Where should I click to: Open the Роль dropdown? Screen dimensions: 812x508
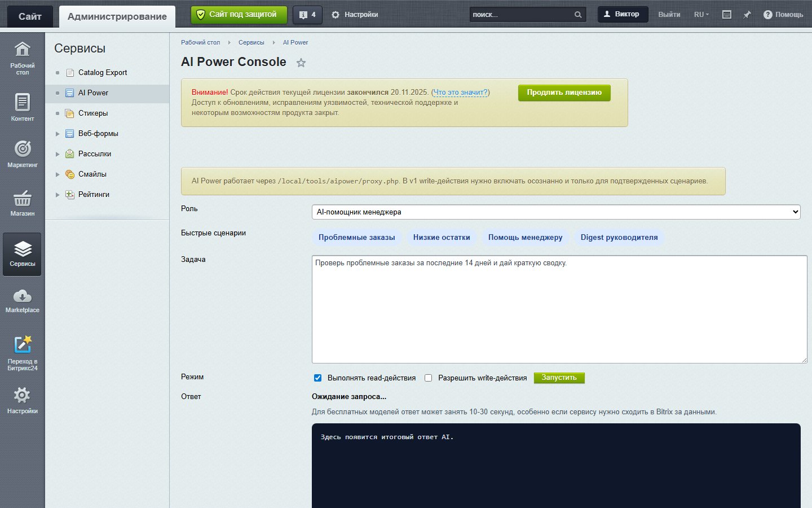point(556,212)
